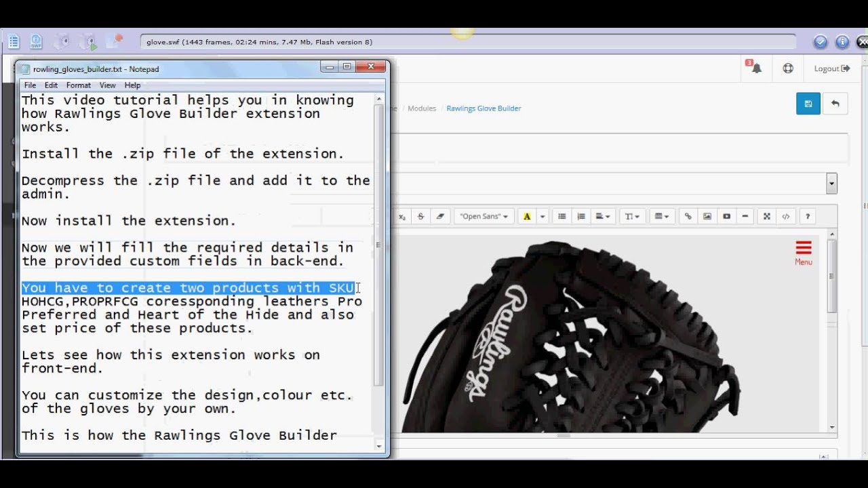
Task: Open Notepad File menu
Action: click(30, 85)
